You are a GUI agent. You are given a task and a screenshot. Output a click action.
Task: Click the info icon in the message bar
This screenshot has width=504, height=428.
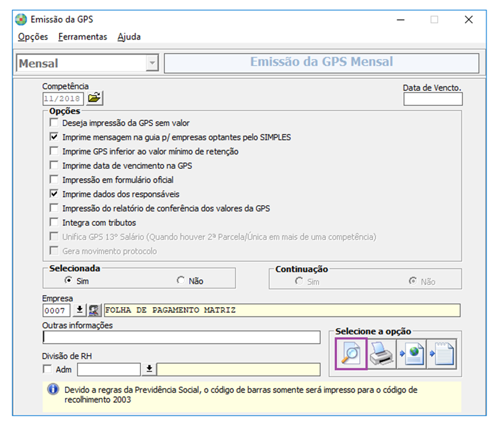pos(52,390)
